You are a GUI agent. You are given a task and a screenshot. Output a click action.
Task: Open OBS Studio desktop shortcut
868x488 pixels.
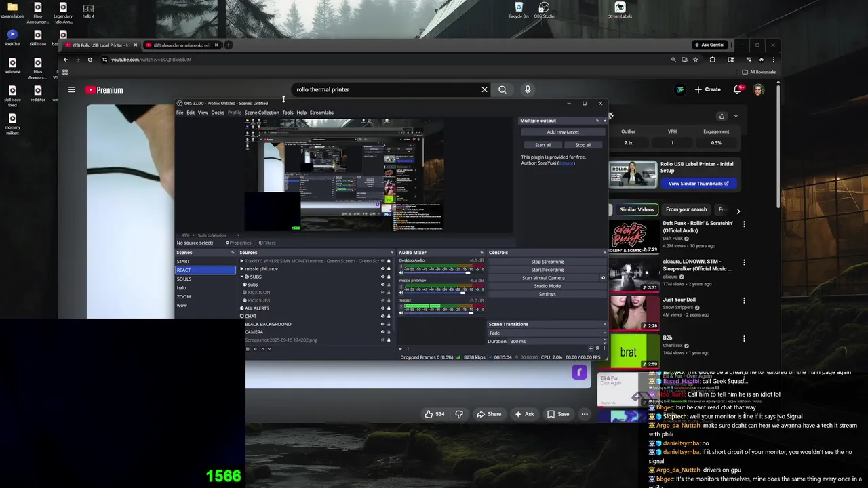544,10
